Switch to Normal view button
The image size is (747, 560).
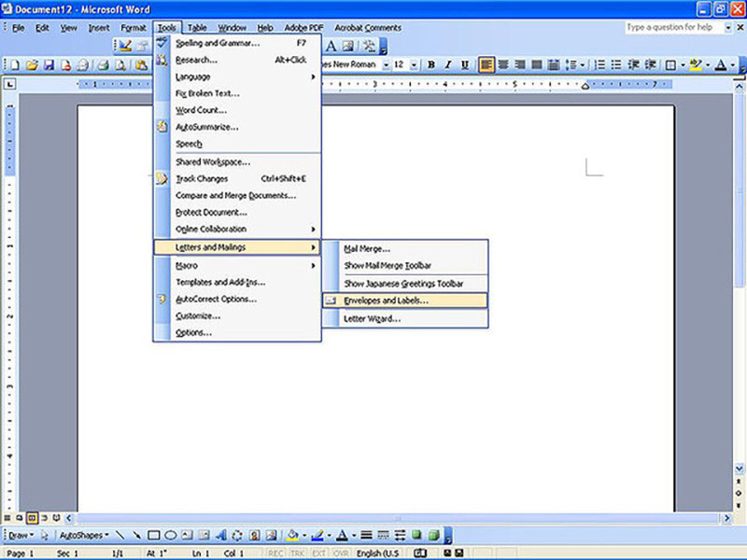click(x=7, y=518)
